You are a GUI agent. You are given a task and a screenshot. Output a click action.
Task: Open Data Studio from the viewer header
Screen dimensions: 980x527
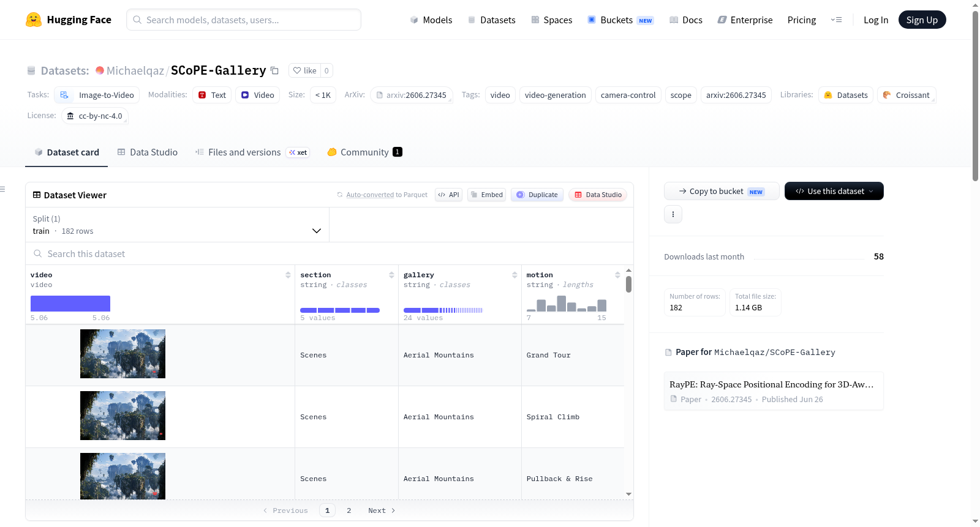click(598, 195)
